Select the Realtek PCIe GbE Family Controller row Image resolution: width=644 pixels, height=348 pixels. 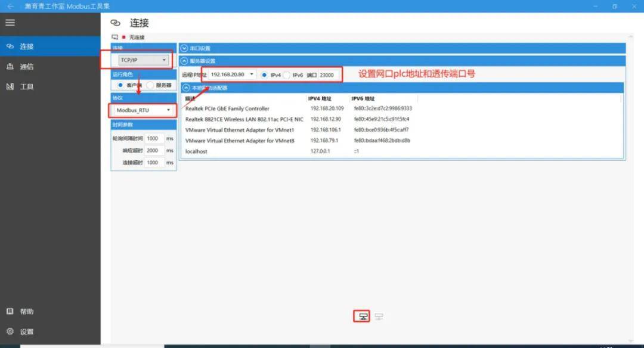(227, 108)
